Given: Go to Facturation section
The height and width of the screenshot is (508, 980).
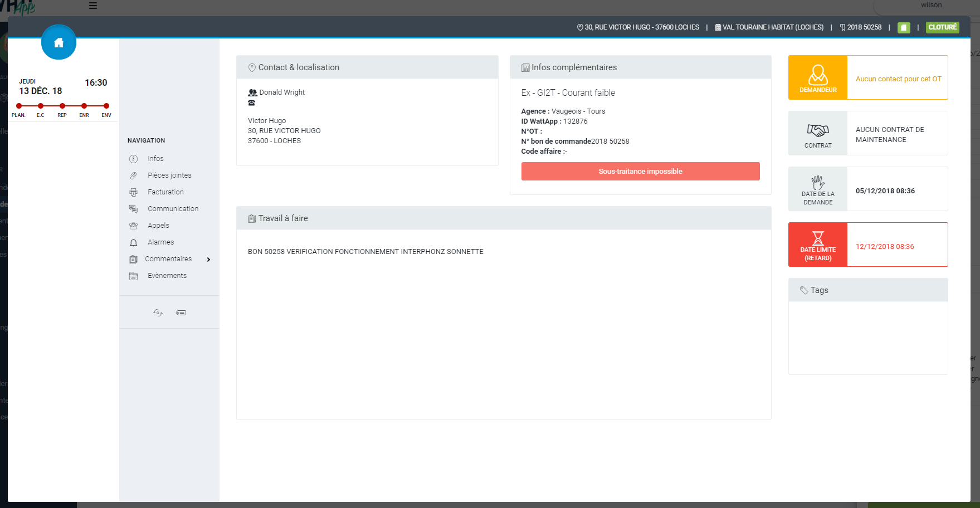Looking at the screenshot, I should 165,192.
